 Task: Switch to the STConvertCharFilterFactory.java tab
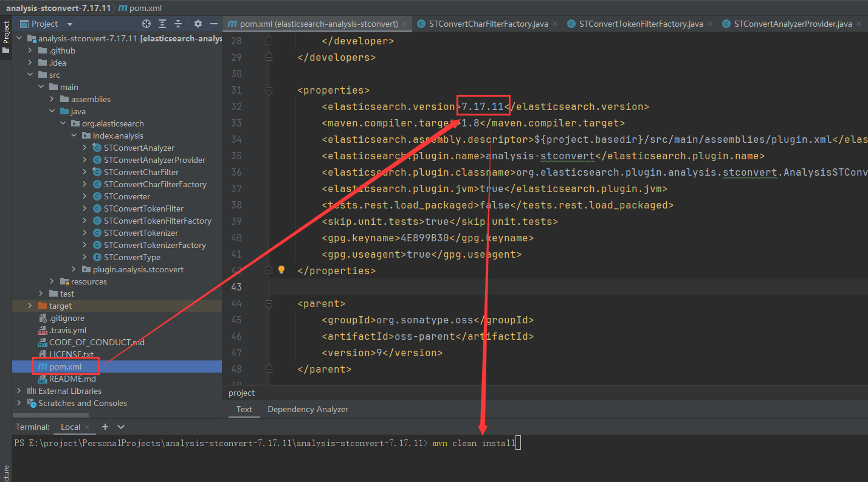488,24
